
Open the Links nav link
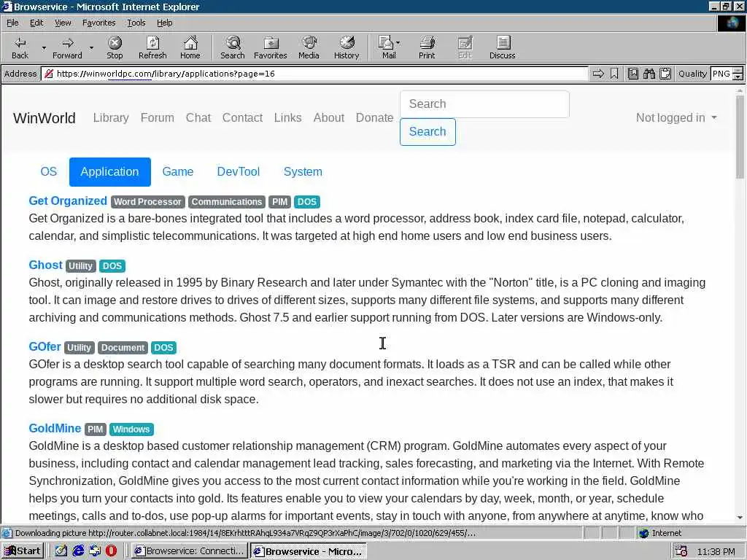click(287, 117)
